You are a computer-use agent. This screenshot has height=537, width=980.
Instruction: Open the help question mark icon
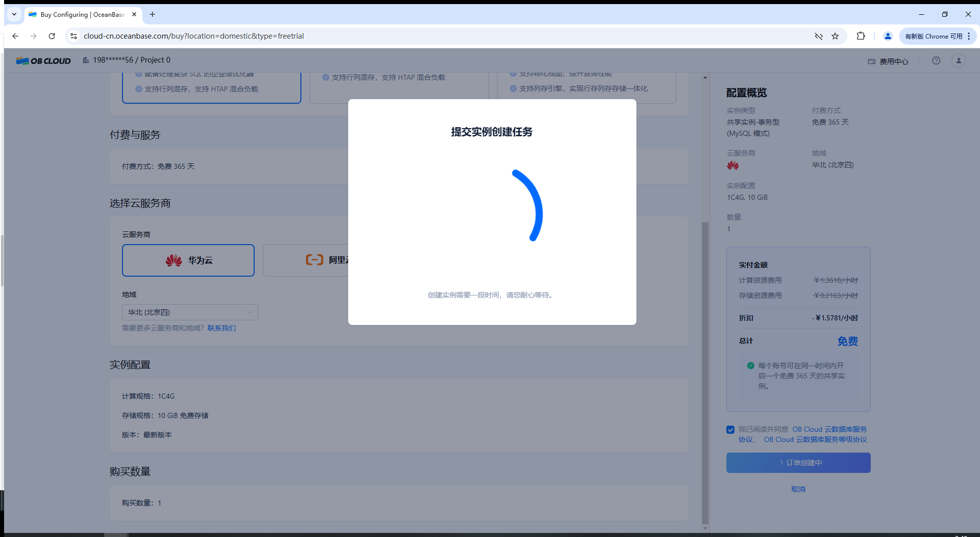coord(936,61)
